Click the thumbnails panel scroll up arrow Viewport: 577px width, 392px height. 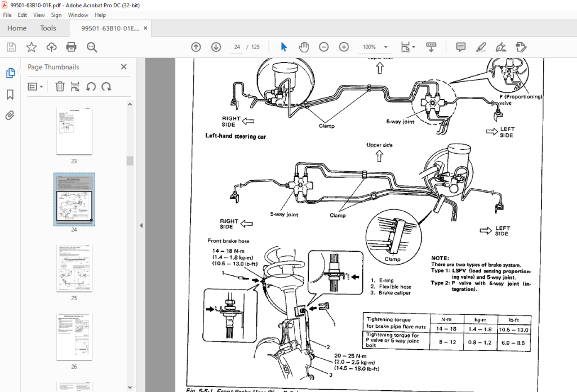(130, 104)
